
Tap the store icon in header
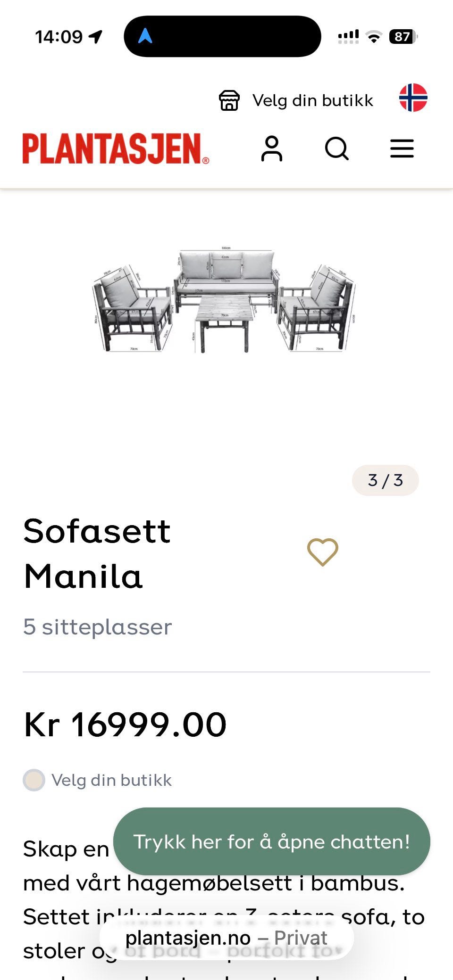pyautogui.click(x=229, y=100)
